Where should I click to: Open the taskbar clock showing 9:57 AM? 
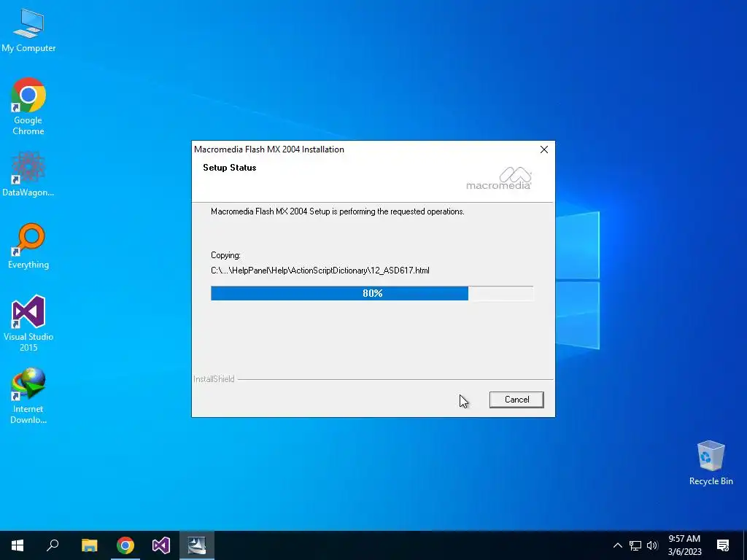[684, 545]
